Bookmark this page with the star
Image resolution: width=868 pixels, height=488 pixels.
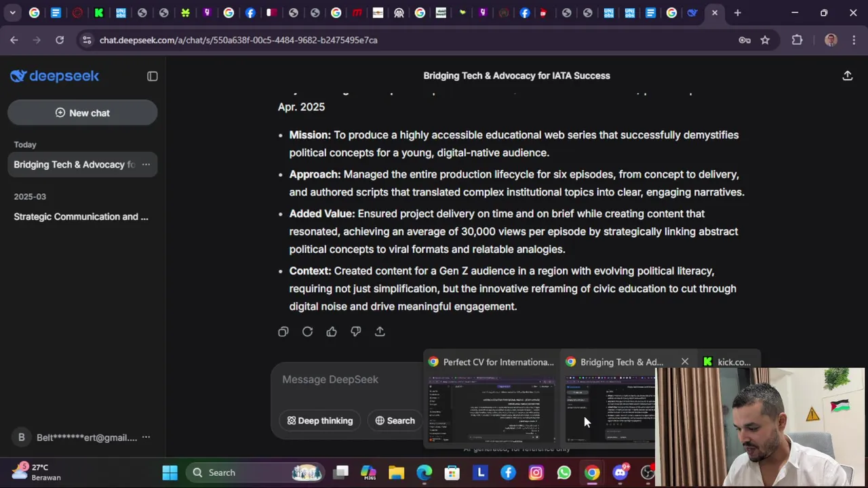765,40
